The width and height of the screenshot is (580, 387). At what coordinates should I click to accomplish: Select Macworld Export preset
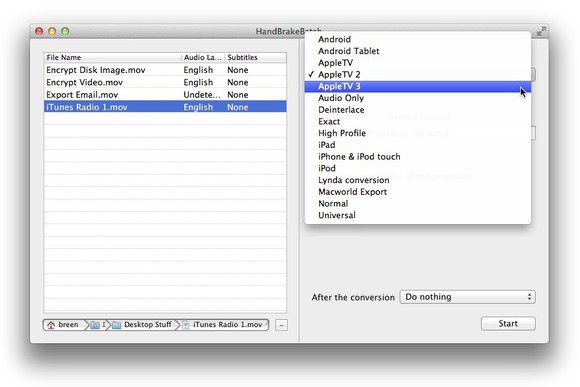(x=418, y=192)
